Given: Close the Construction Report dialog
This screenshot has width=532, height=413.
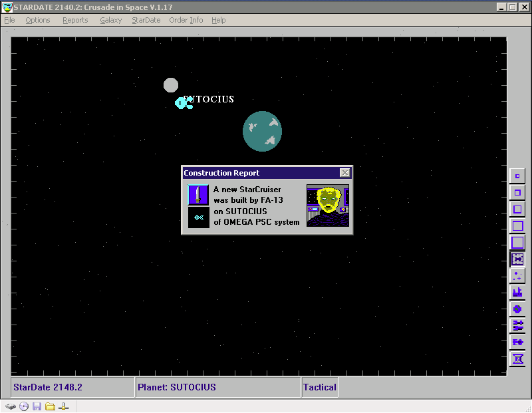Looking at the screenshot, I should 344,173.
